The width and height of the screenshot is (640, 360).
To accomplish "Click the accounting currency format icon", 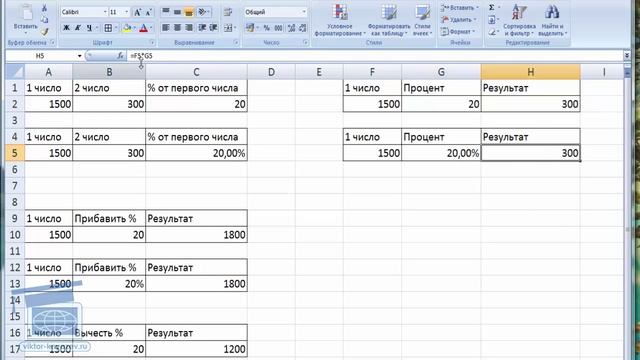I will click(250, 28).
